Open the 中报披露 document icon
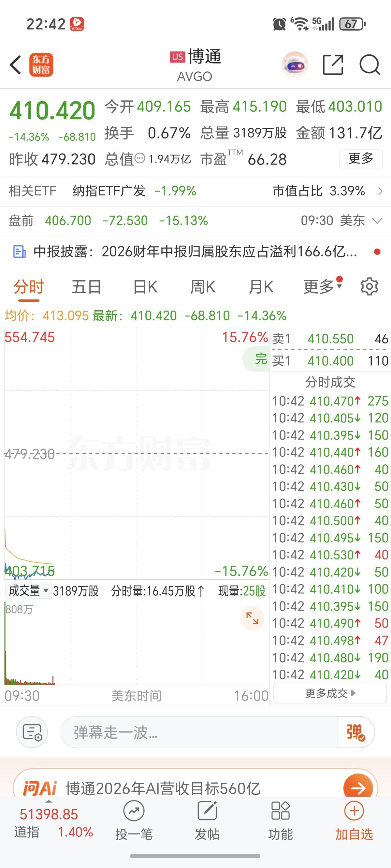This screenshot has height=868, width=391. coord(19,252)
